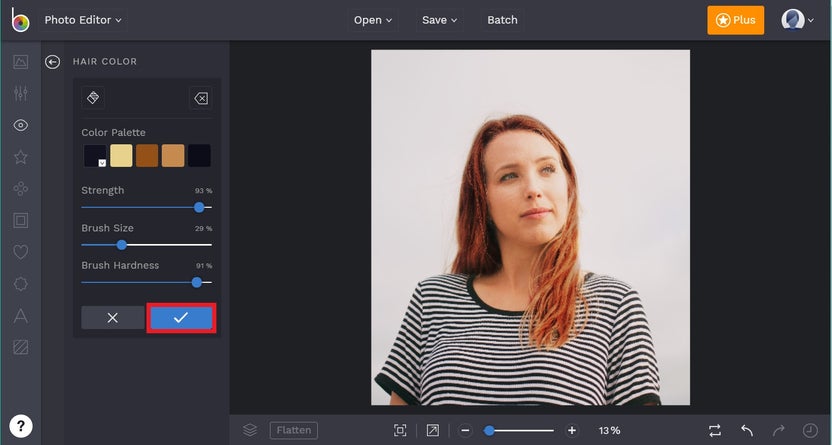
Task: Undo the last action
Action: pos(747,430)
